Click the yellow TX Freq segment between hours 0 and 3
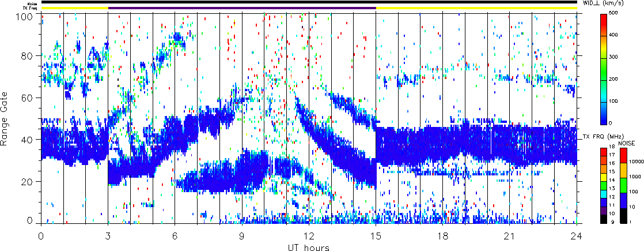644x251 pixels. (74, 8)
